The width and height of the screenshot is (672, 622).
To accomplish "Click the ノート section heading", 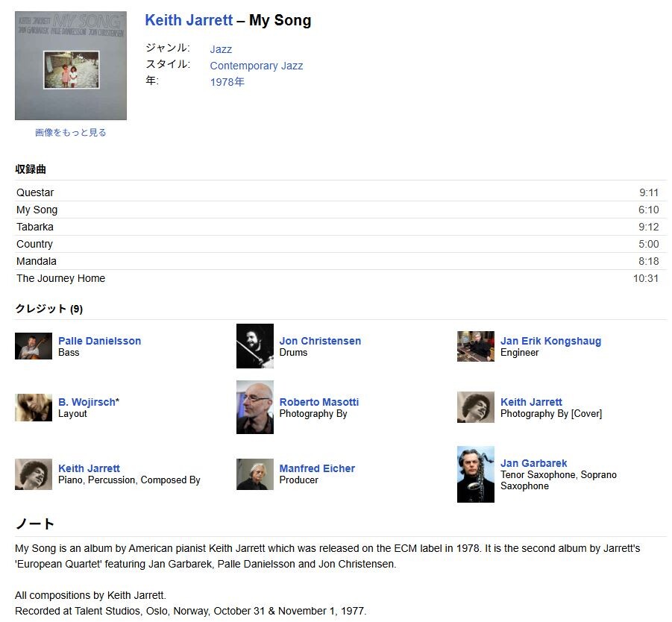I will tap(35, 524).
